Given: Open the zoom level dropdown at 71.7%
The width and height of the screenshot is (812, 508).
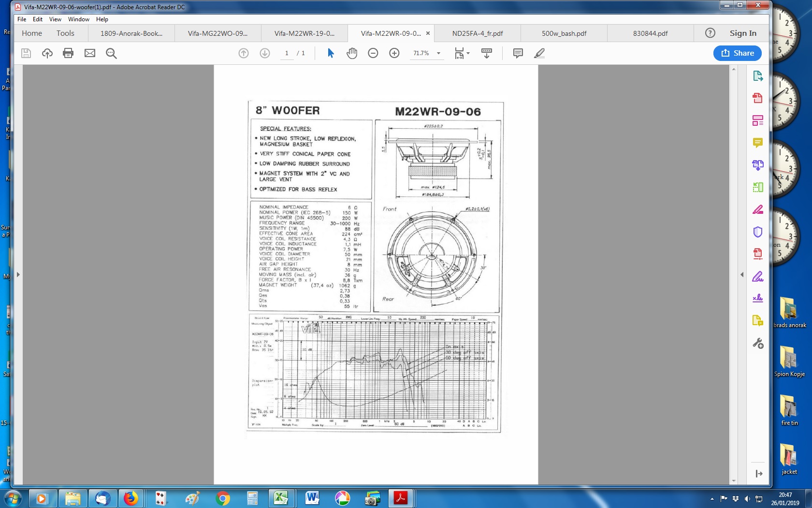Looking at the screenshot, I should 439,53.
